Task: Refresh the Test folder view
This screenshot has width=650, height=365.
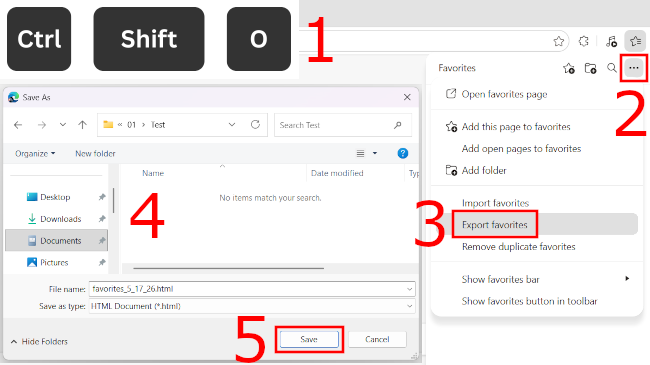Action: click(x=255, y=125)
